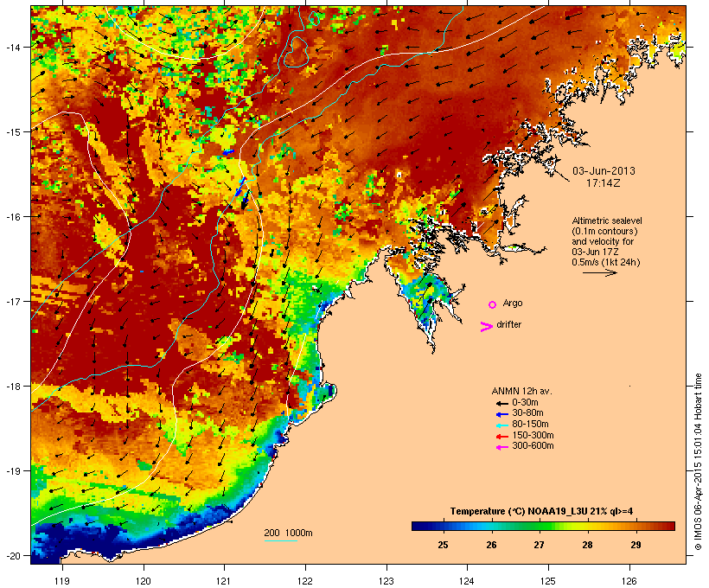Click the 'Argo' legend label
The width and height of the screenshot is (709, 588).
(x=513, y=303)
